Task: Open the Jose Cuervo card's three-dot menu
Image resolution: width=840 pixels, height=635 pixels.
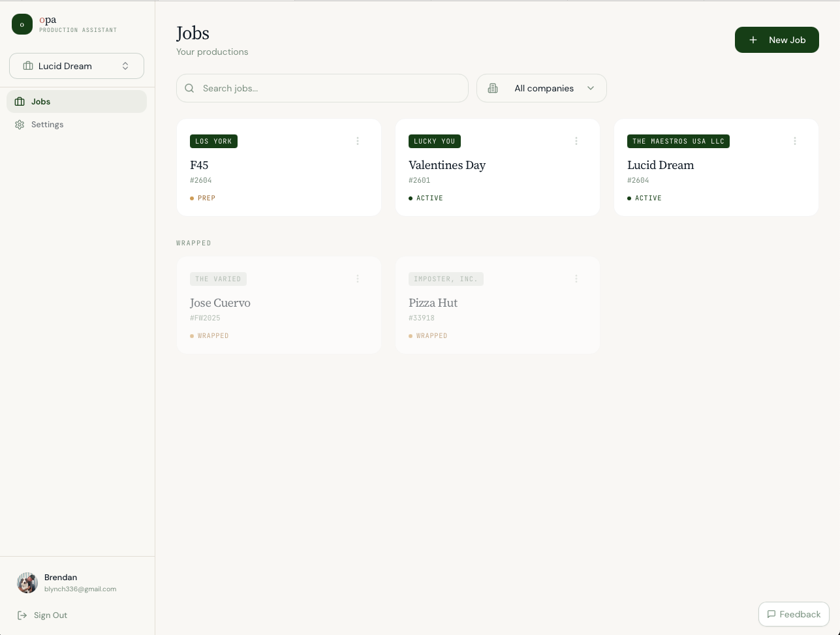Action: [x=358, y=279]
